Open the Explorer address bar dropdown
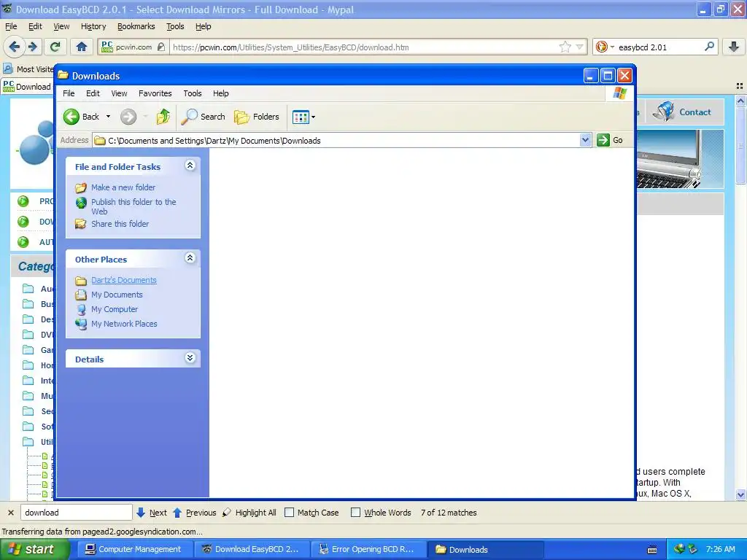Image resolution: width=747 pixels, height=560 pixels. pos(586,140)
